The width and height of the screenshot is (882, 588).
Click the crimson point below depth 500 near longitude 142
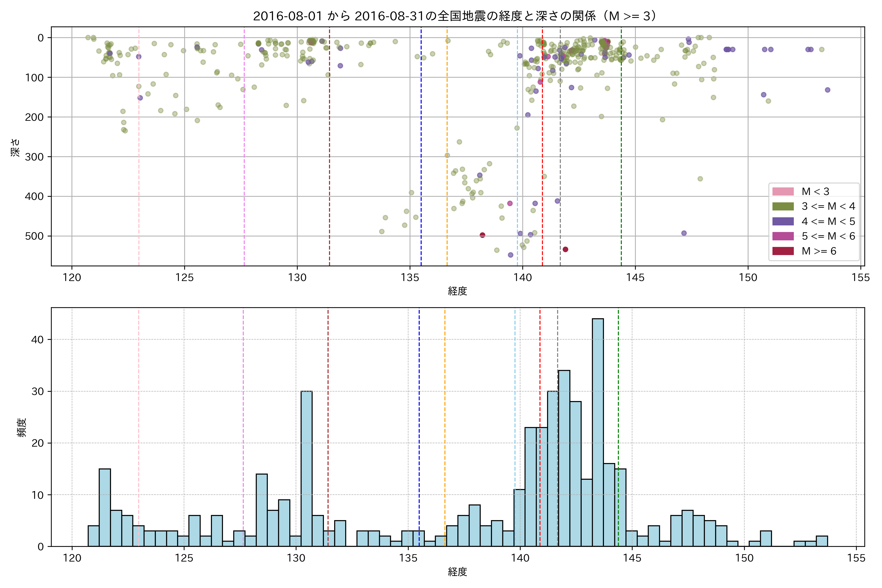[x=565, y=249]
